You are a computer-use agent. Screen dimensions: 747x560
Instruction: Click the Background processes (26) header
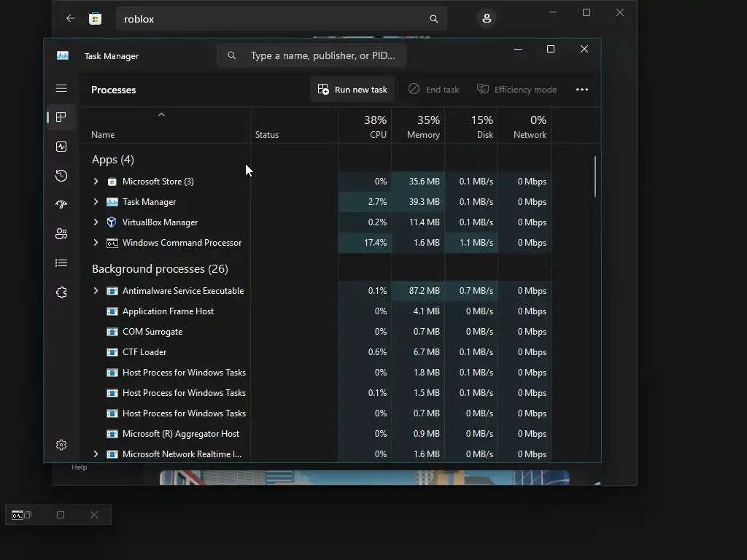click(160, 269)
